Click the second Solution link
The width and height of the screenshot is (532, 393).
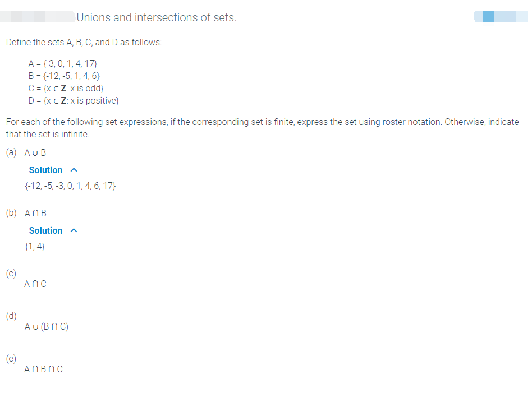point(45,230)
